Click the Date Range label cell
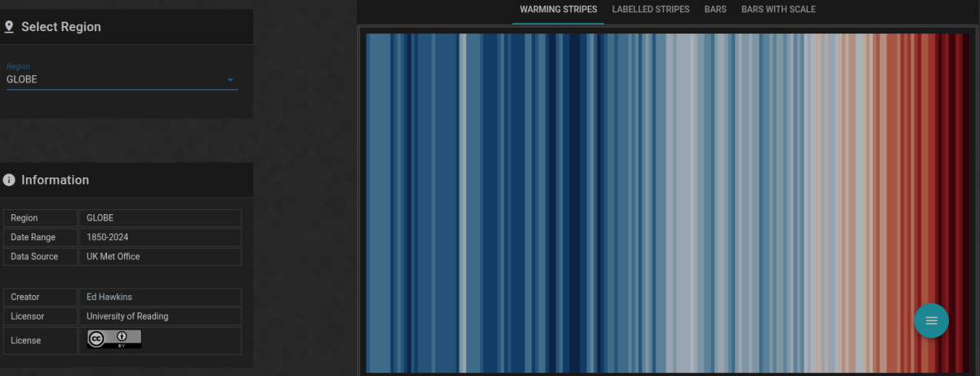Image resolution: width=980 pixels, height=376 pixels. (x=41, y=237)
